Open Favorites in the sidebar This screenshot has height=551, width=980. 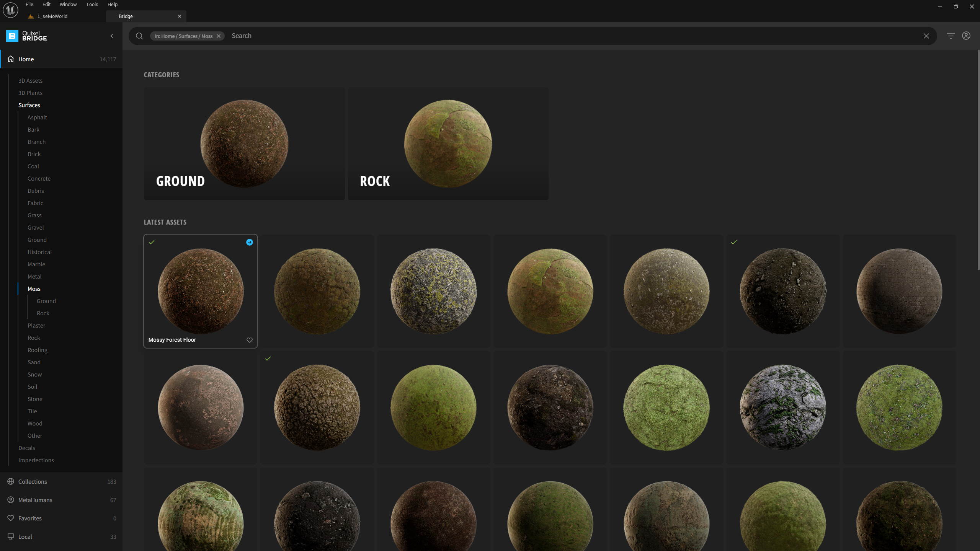[30, 518]
